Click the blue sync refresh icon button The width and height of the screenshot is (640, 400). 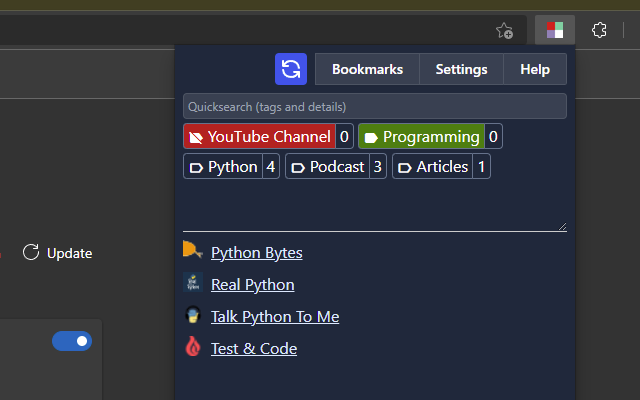(x=291, y=69)
